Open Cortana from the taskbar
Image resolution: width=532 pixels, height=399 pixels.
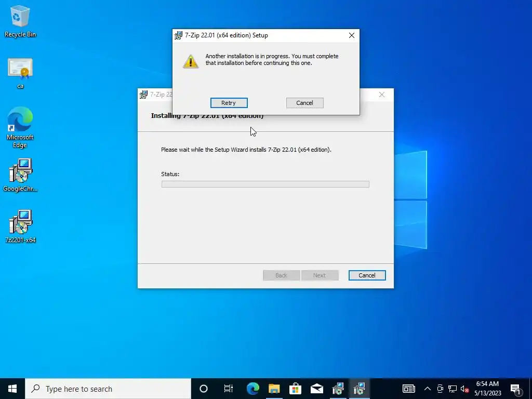[x=204, y=389]
